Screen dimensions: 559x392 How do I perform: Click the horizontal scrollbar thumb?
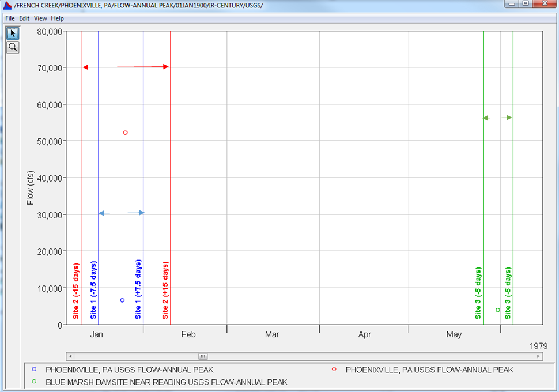click(203, 356)
